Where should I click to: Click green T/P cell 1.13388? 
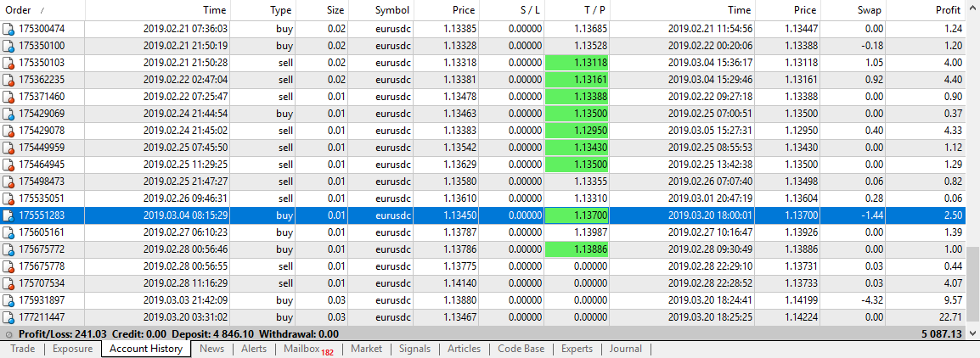point(577,96)
